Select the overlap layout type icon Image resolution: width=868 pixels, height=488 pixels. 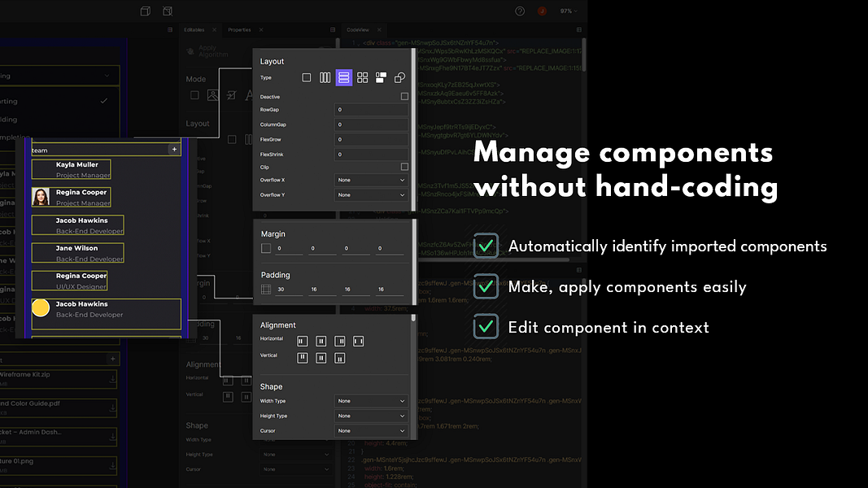(x=399, y=77)
